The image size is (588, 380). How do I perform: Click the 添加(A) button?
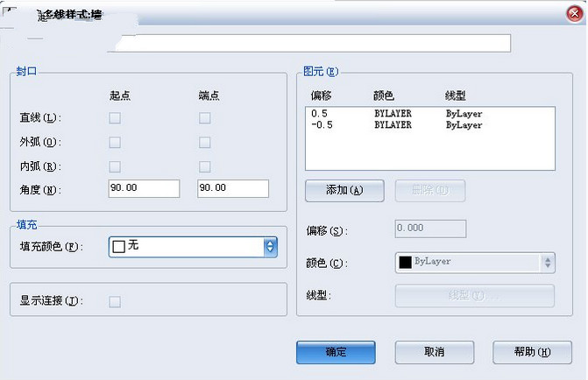[344, 191]
